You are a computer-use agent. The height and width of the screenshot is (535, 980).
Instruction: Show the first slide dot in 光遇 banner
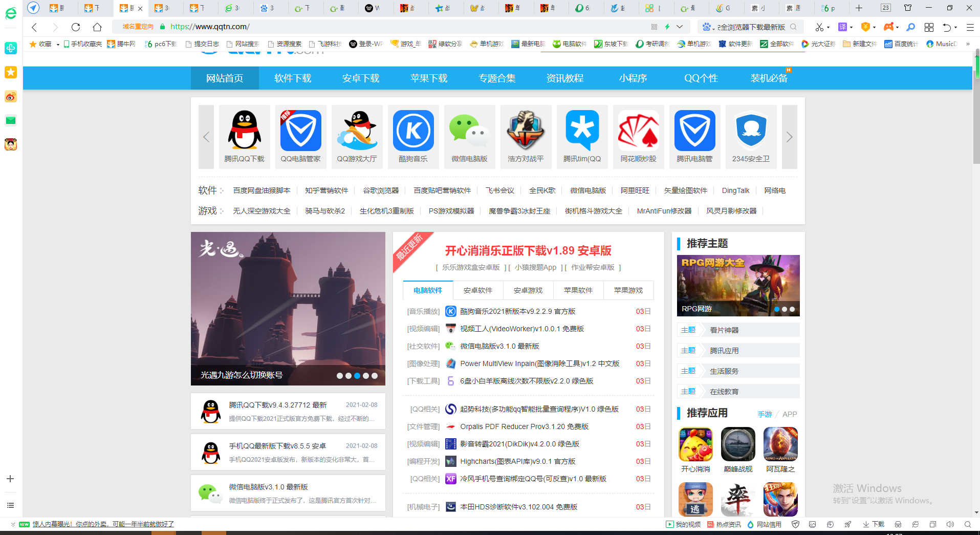340,376
